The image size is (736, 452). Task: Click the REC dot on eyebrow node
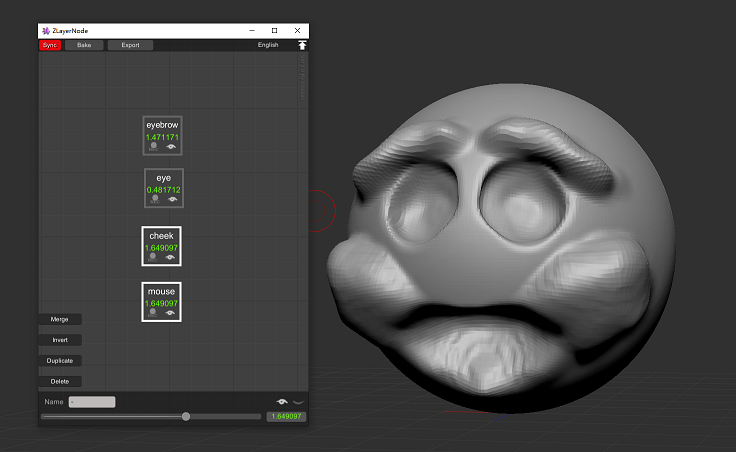pos(153,146)
